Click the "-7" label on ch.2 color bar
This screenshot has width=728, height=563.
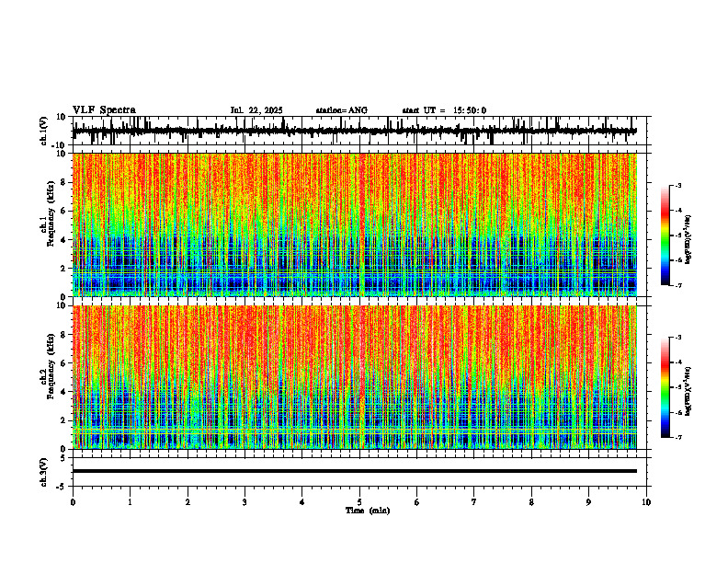click(x=678, y=437)
